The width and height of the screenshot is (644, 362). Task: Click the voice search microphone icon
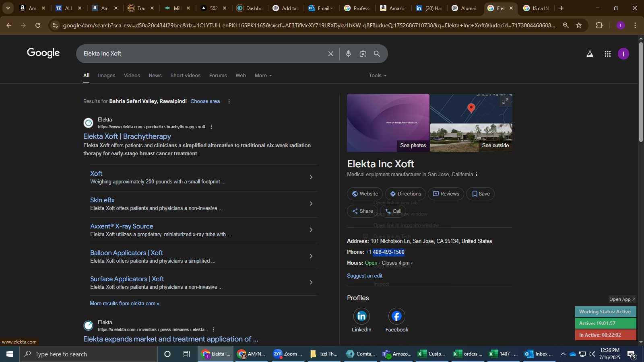349,53
